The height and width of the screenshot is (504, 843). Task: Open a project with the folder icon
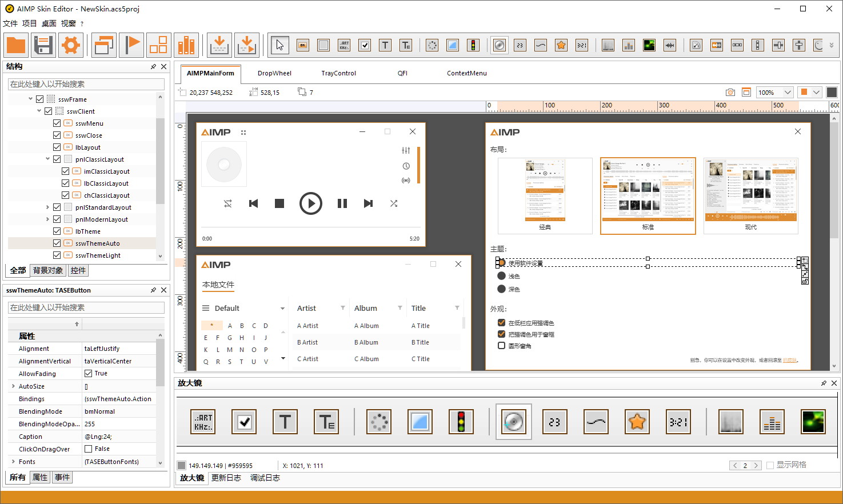coord(16,45)
